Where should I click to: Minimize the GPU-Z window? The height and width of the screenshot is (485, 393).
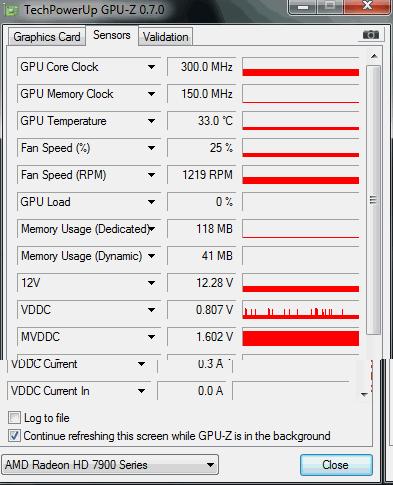[302, 7]
